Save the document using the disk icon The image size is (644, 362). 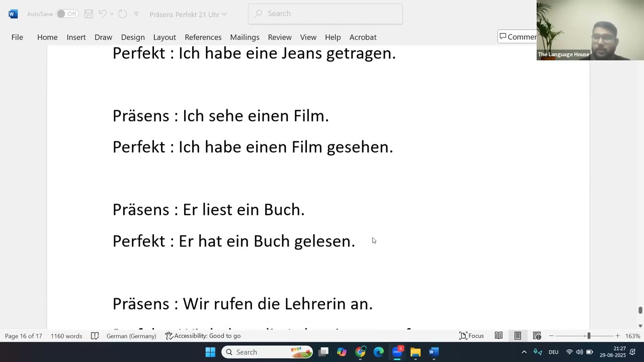tap(89, 14)
